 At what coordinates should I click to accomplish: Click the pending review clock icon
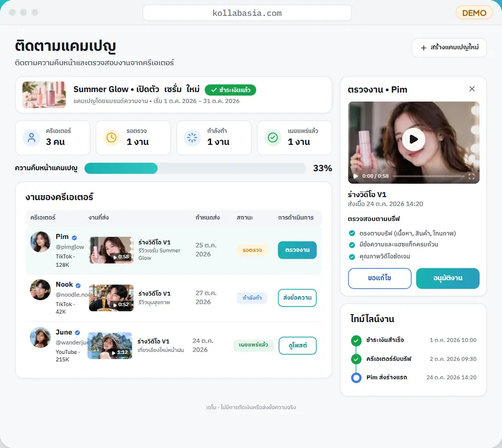point(112,137)
